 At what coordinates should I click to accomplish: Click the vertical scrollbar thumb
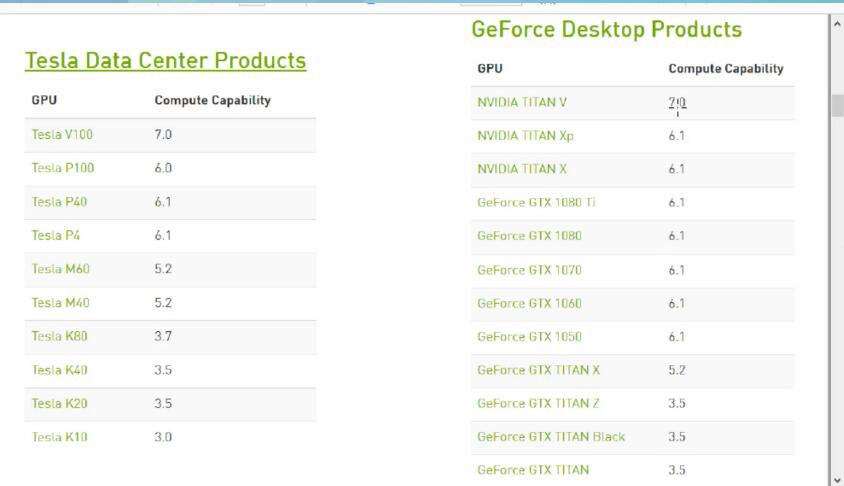click(x=836, y=106)
